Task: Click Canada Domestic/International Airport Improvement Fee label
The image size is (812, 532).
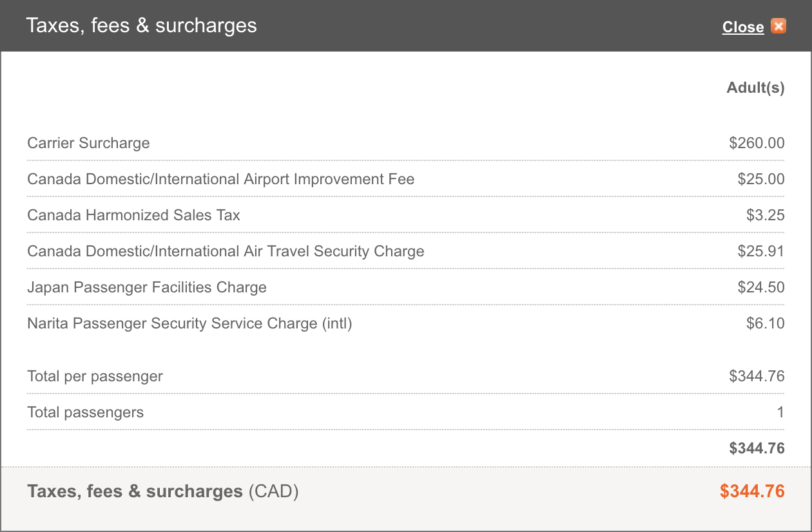Action: (x=220, y=179)
